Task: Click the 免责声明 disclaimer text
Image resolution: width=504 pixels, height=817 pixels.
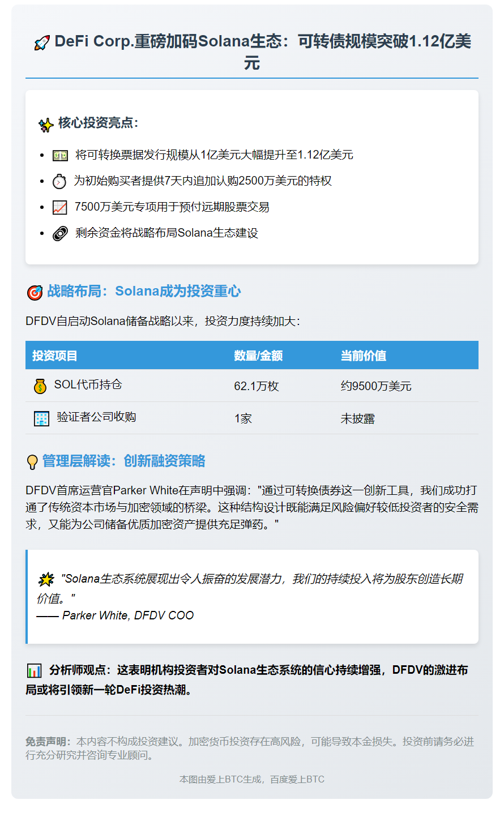Action: coord(250,748)
